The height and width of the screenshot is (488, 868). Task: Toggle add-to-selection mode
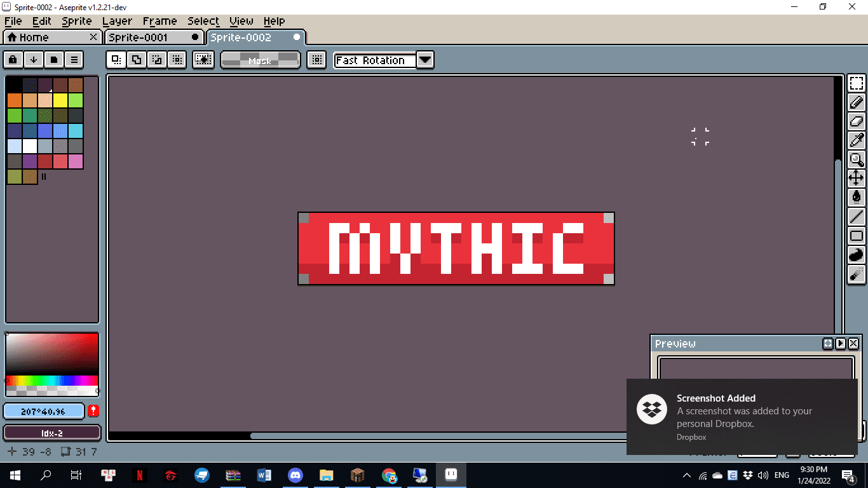pos(136,59)
